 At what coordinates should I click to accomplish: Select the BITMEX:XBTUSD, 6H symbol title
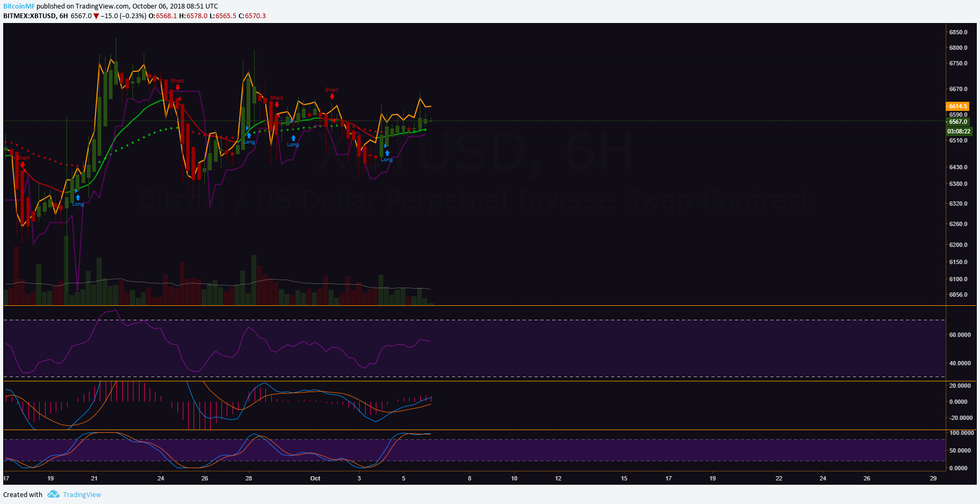point(35,16)
